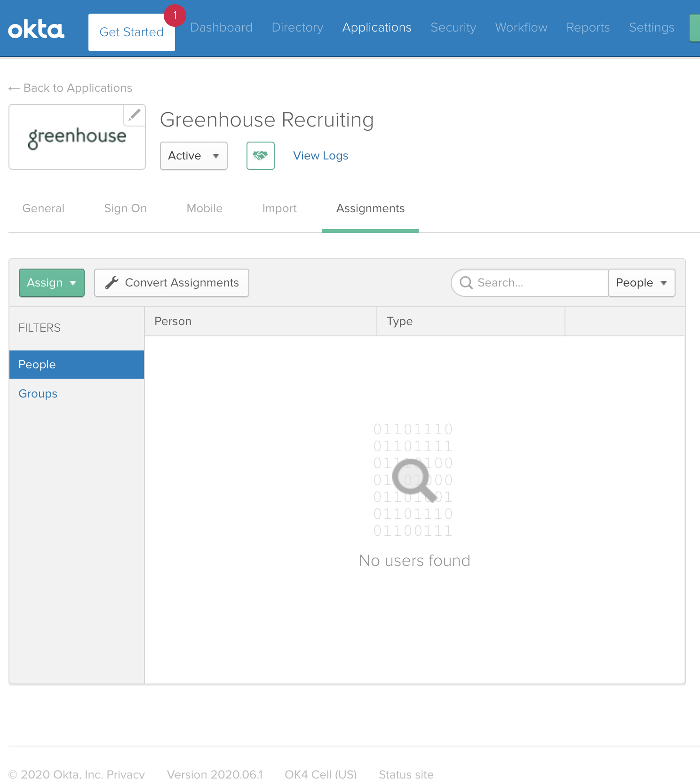The width and height of the screenshot is (700, 779).
Task: Click the magnifier icon in search box
Action: click(466, 283)
